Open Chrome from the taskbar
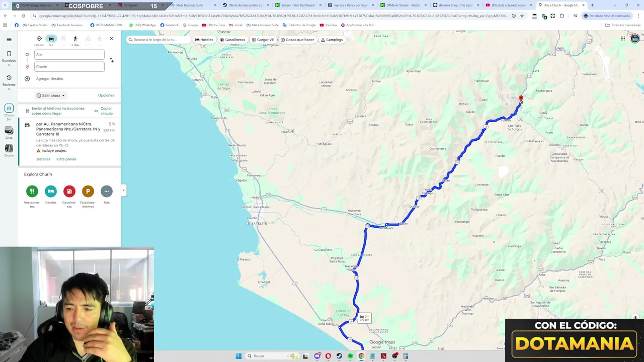The image size is (644, 362). click(361, 356)
